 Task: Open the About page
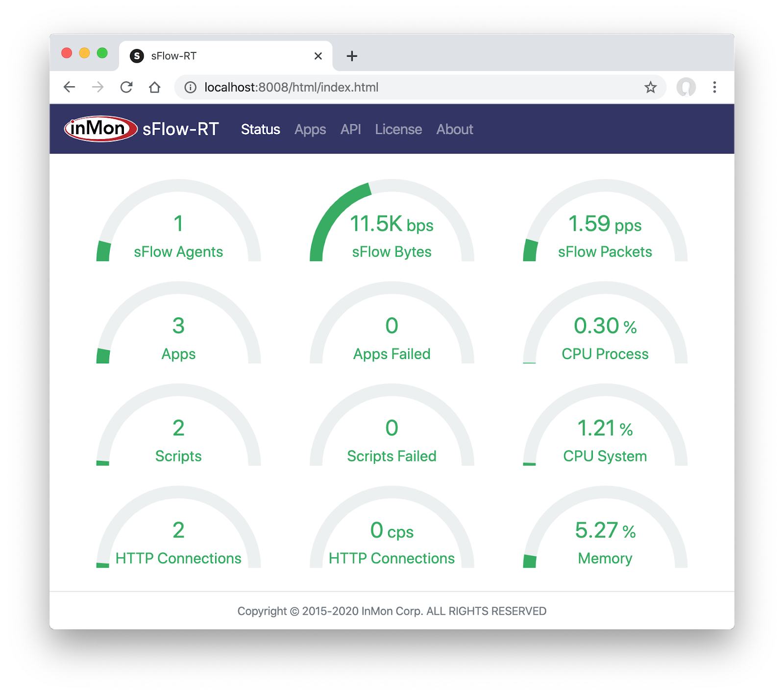coord(454,129)
